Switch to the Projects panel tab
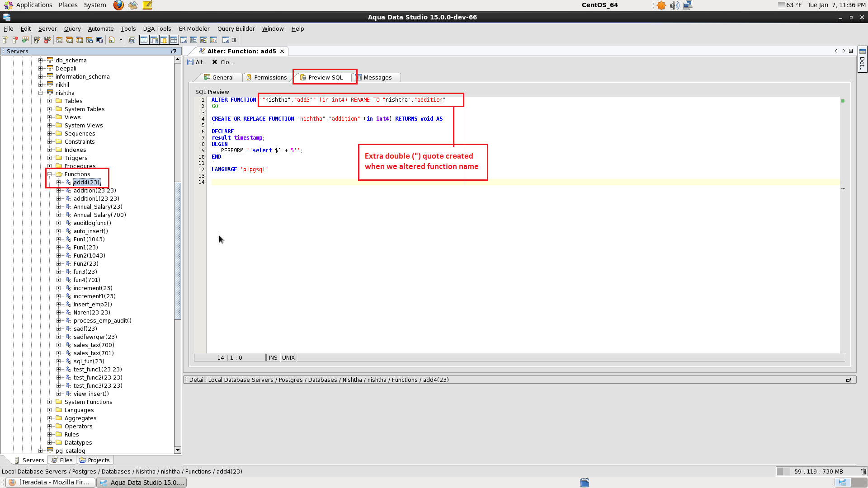 pos(94,460)
